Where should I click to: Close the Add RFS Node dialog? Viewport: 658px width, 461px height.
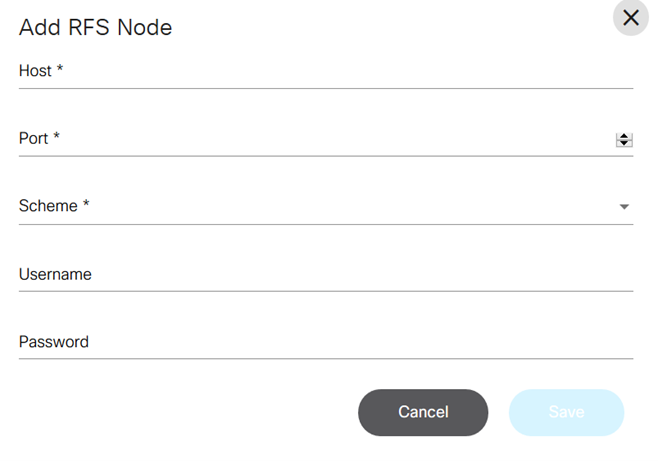[630, 18]
